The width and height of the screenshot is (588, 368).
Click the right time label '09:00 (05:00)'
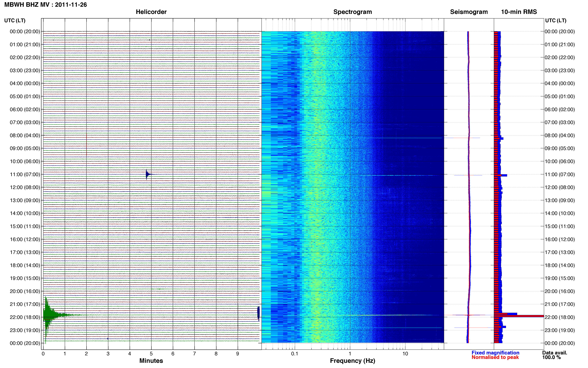click(x=560, y=148)
